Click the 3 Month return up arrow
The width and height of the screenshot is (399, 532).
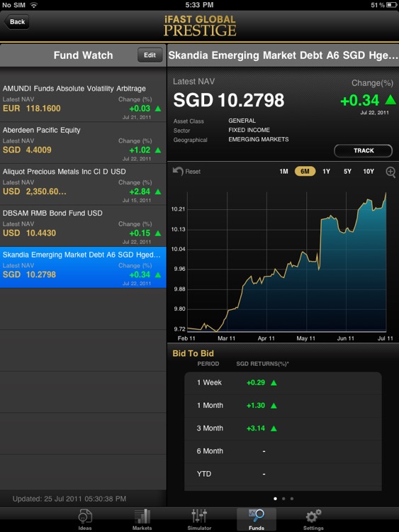tap(274, 428)
